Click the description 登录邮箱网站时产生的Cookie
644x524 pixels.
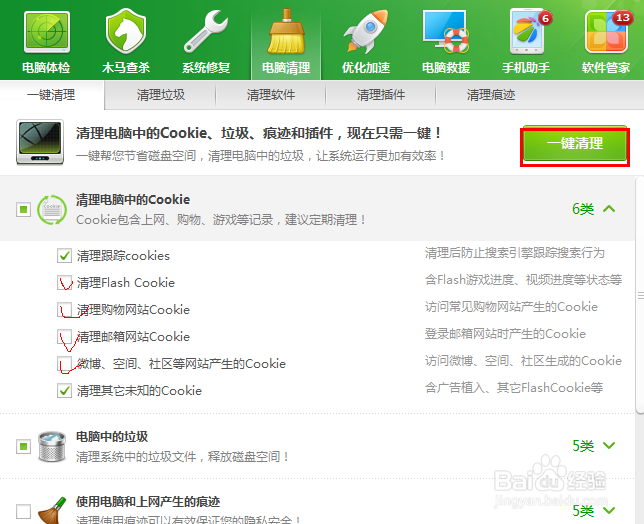click(x=505, y=334)
